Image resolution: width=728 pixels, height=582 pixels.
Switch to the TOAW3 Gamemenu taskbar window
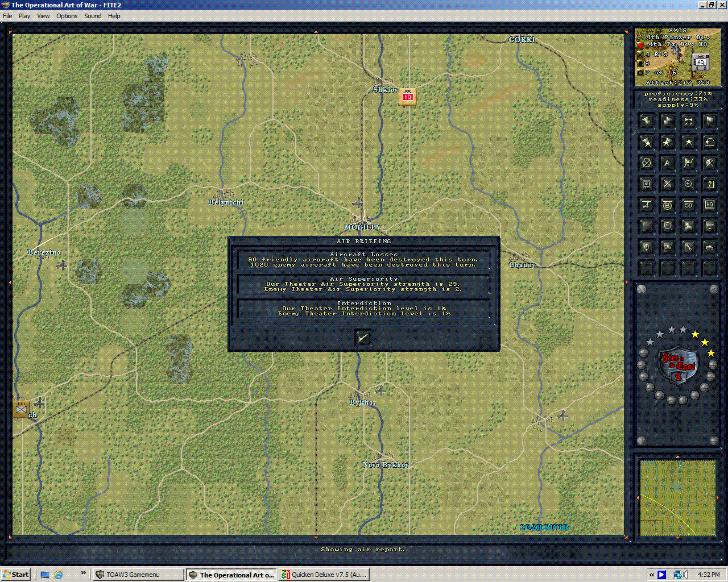(x=139, y=575)
